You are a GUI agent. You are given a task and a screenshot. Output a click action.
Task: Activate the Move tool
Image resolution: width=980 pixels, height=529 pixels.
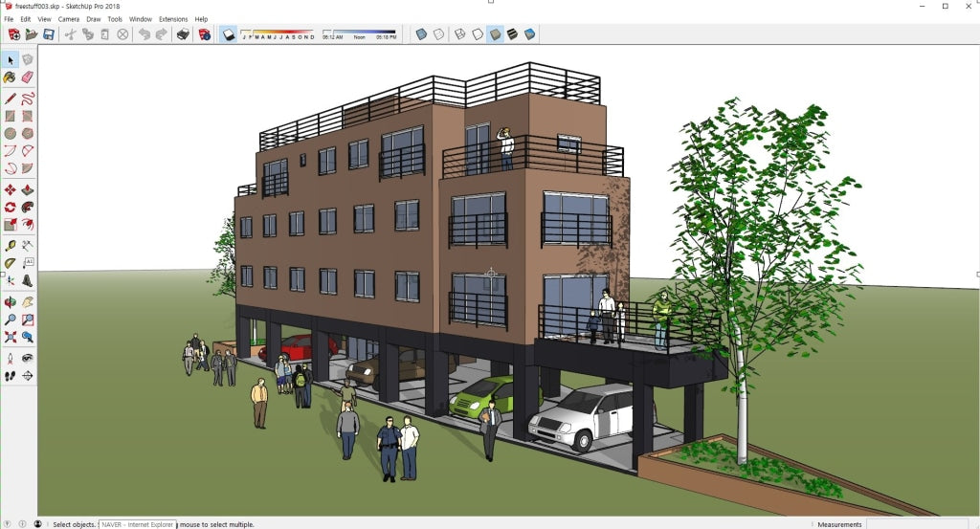pyautogui.click(x=10, y=189)
